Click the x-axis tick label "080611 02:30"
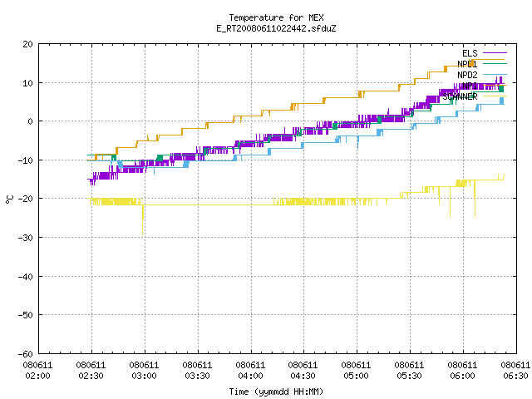Image resolution: width=532 pixels, height=399 pixels. [x=91, y=371]
